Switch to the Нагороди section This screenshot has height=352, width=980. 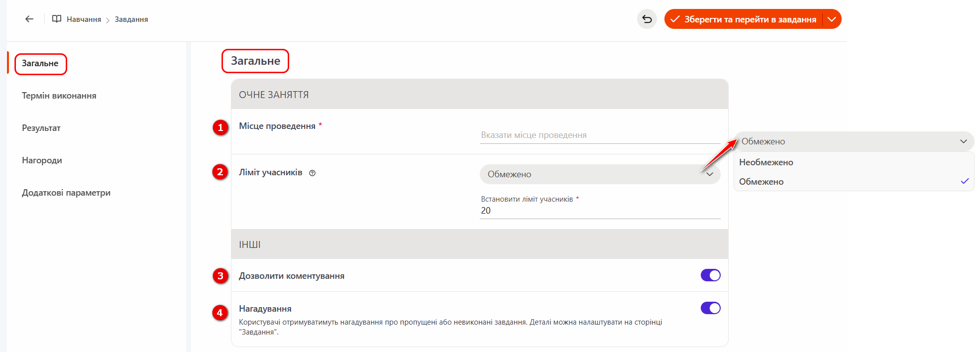click(x=42, y=160)
